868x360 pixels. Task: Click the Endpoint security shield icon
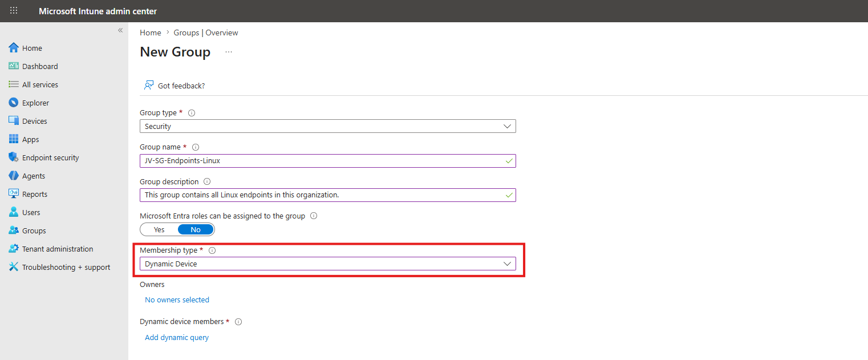pyautogui.click(x=14, y=157)
